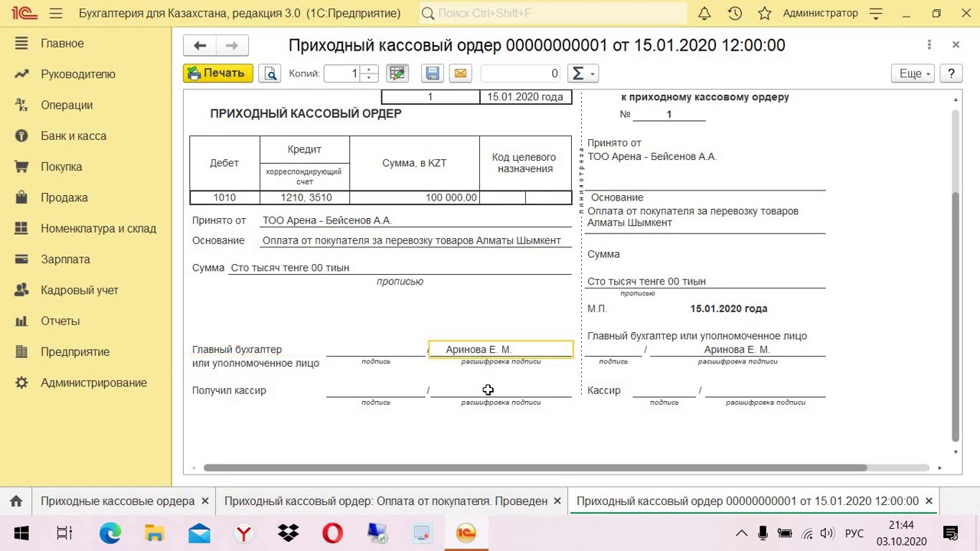The width and height of the screenshot is (980, 551).
Task: Close the Оплата от покупателя tab
Action: [557, 501]
